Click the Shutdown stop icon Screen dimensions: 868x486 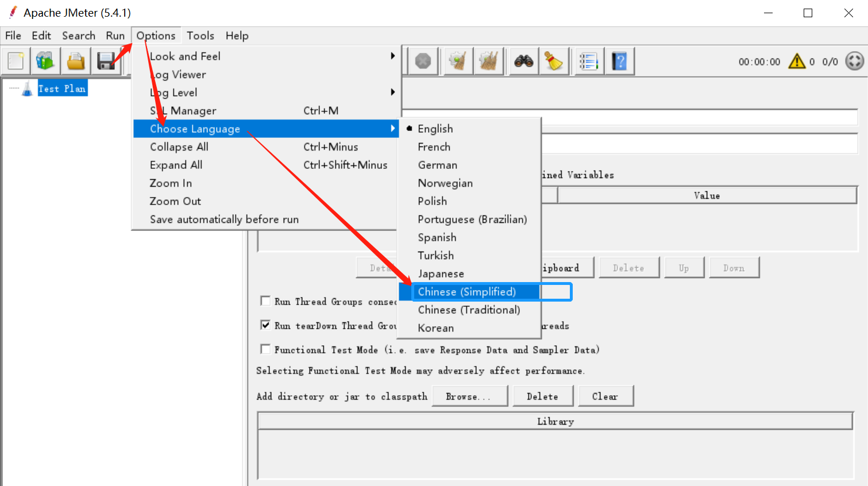pos(423,61)
